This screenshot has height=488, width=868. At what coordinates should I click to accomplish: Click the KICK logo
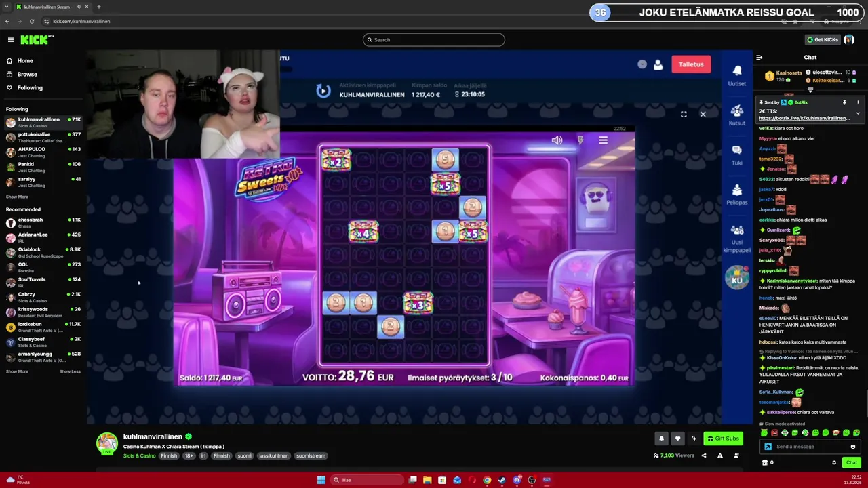37,40
